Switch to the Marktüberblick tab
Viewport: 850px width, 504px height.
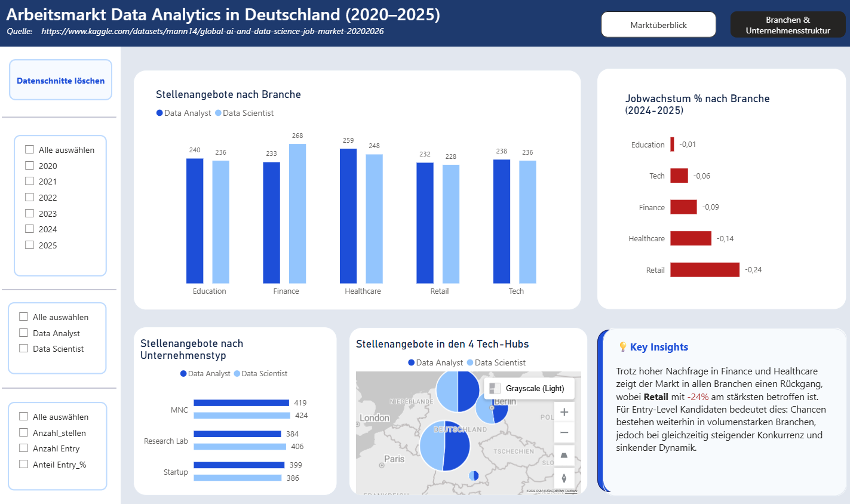pos(658,24)
